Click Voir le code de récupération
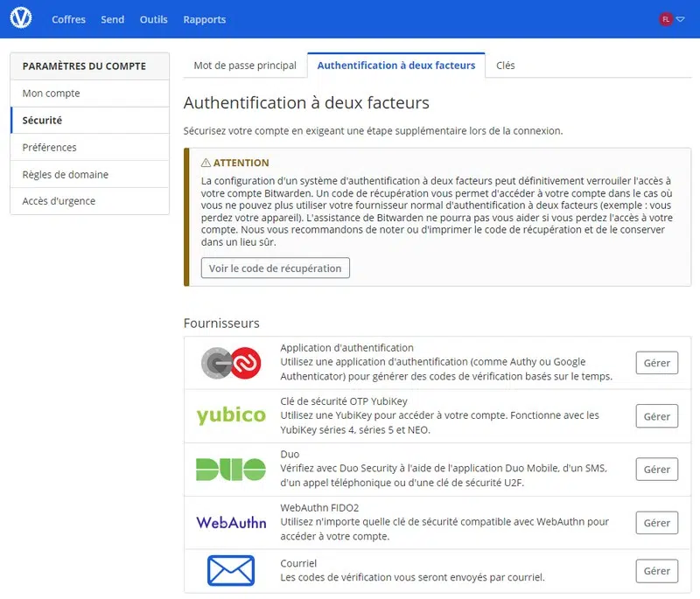This screenshot has height=599, width=700. coord(275,268)
